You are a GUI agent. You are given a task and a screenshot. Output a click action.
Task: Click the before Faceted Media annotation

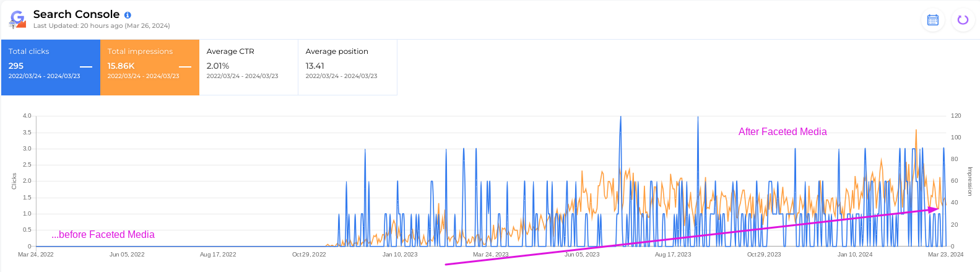click(103, 234)
